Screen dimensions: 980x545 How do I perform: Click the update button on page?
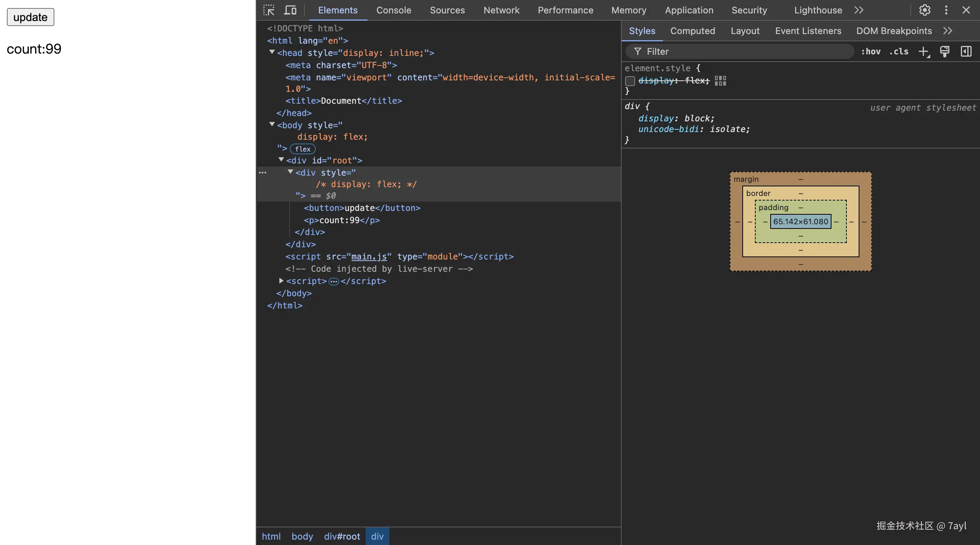click(x=31, y=17)
